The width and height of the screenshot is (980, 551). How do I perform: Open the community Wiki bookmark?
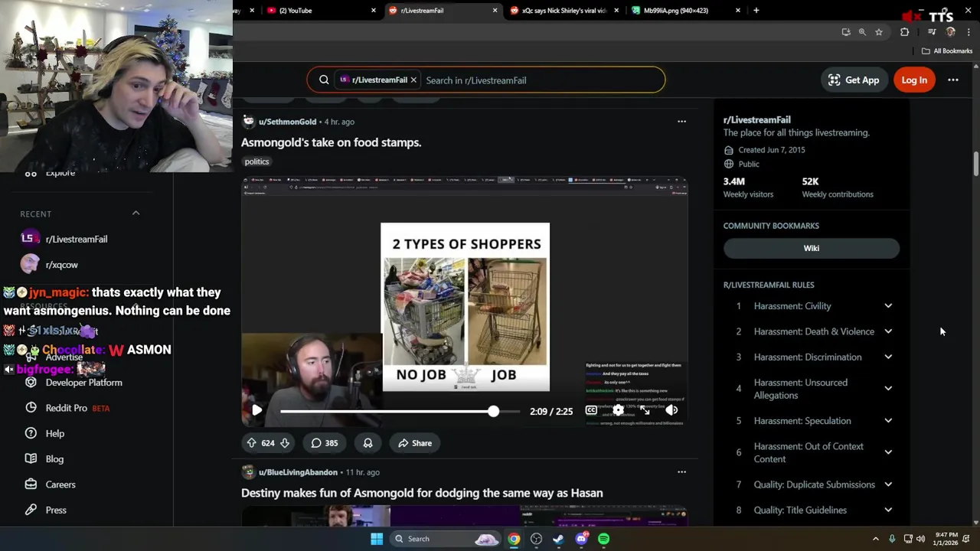(812, 248)
